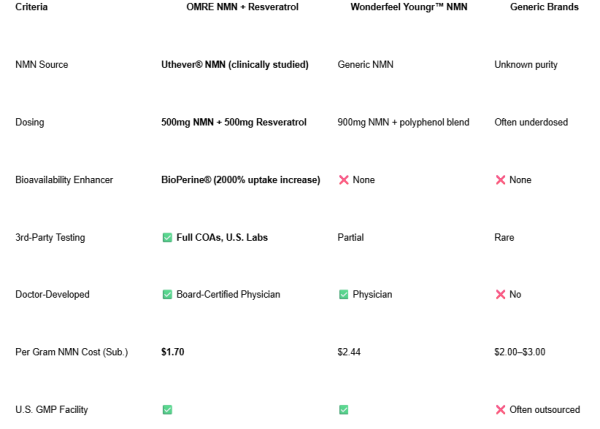The image size is (600, 429).
Task: Click the 500mg NMN + 500mg Resveratrol cell
Action: (x=234, y=122)
